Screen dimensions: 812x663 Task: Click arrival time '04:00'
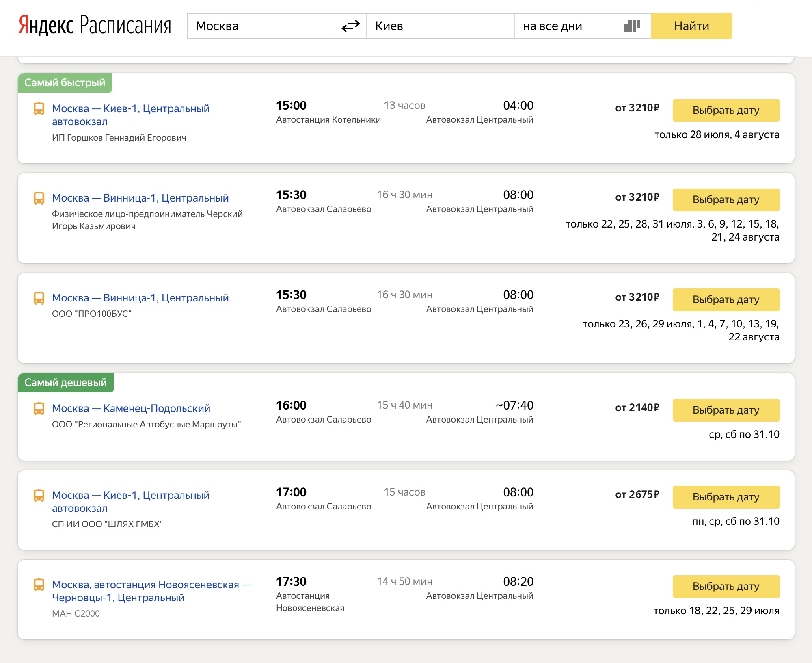pos(518,106)
